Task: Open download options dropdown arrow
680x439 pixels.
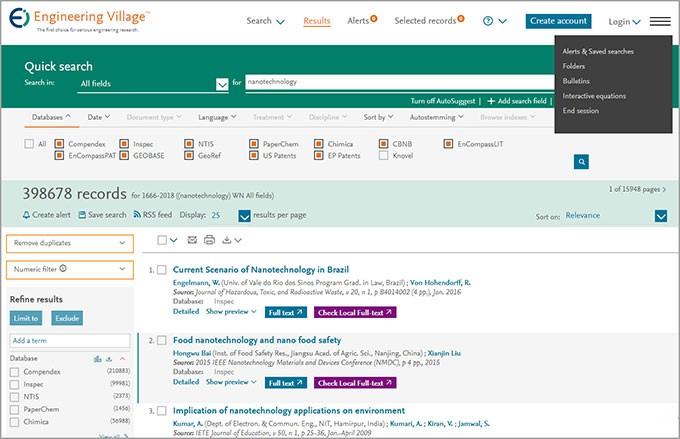Action: 238,240
